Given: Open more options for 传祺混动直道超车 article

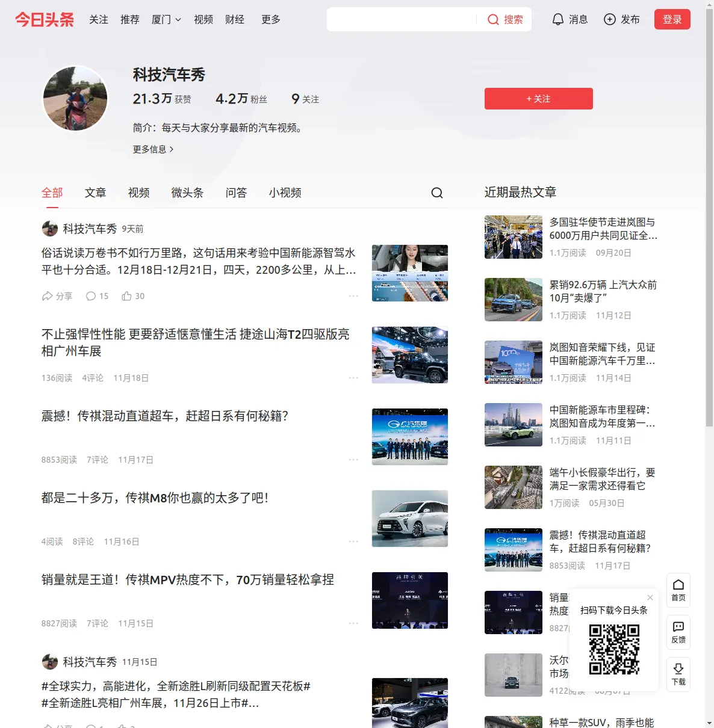Looking at the screenshot, I should click(353, 460).
